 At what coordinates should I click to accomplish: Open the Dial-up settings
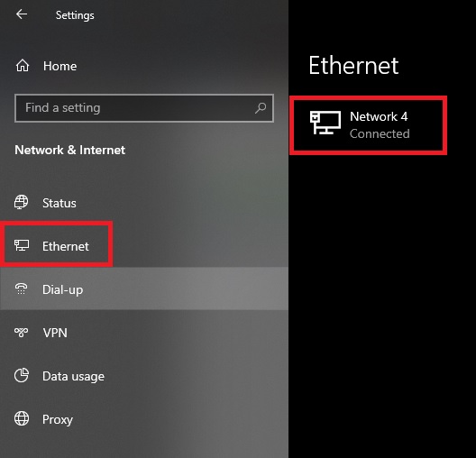(62, 289)
